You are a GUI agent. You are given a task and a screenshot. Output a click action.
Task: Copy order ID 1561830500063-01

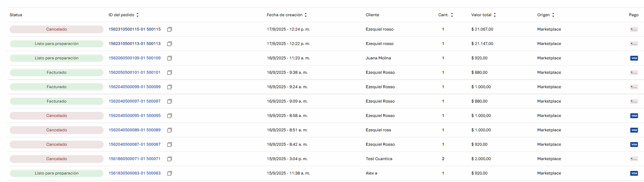(169, 173)
